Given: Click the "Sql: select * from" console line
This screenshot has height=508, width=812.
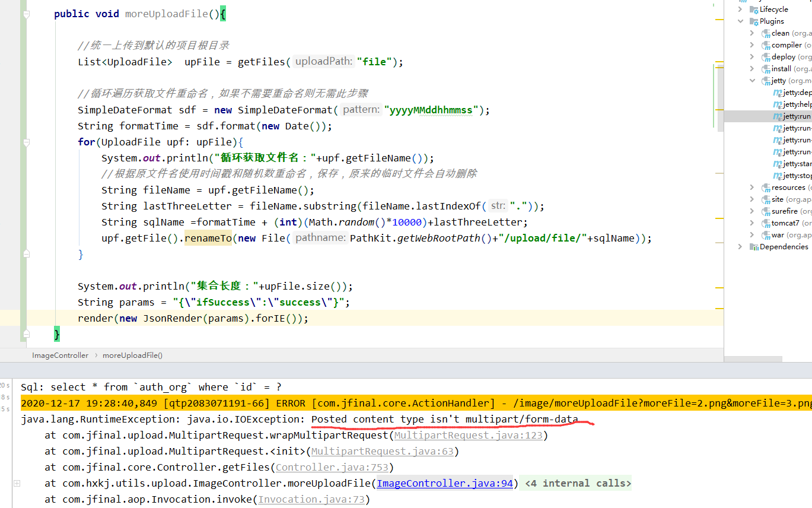Looking at the screenshot, I should [x=151, y=388].
